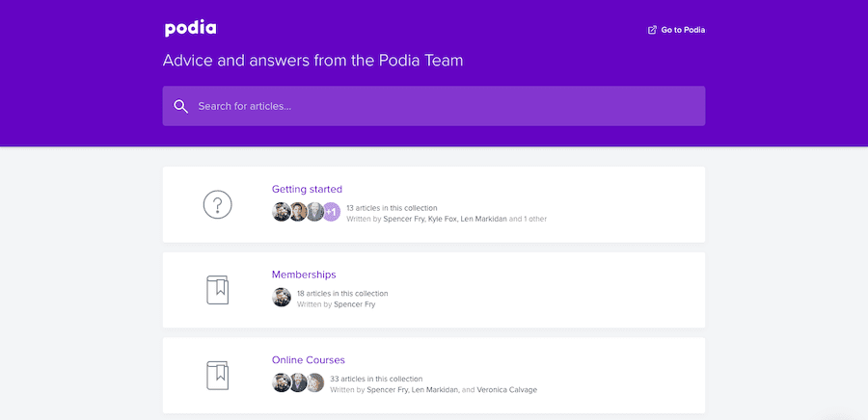Click the '13 articles in this collection' text
This screenshot has width=868, height=420.
[x=392, y=208]
